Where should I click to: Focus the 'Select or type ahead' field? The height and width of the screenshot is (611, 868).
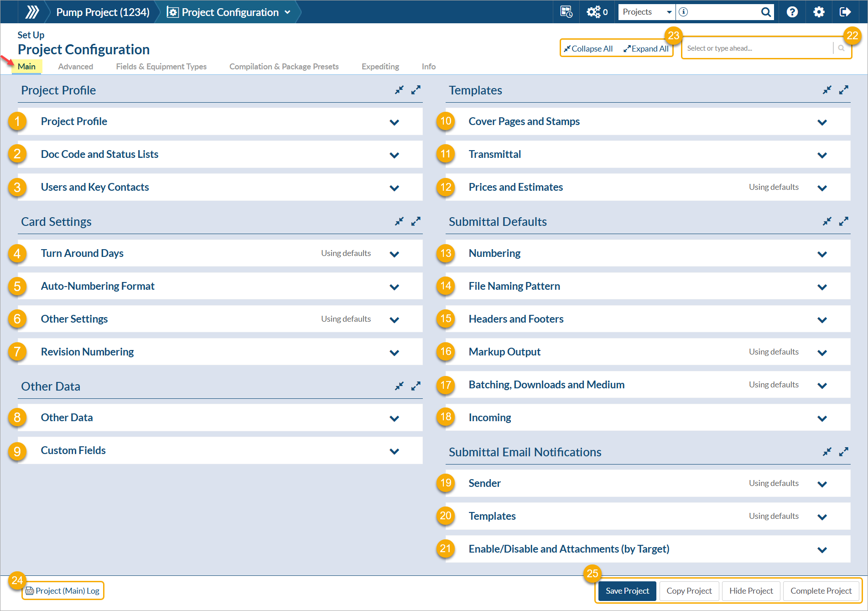758,48
